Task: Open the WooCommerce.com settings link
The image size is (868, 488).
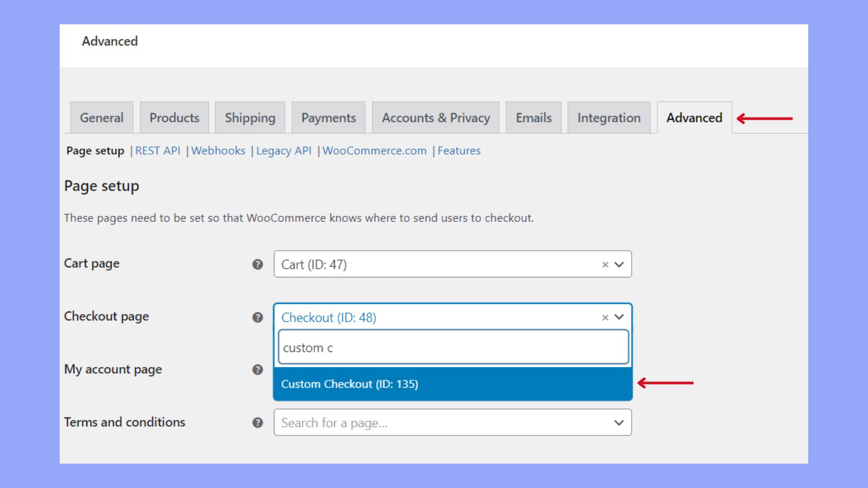Action: pyautogui.click(x=374, y=150)
